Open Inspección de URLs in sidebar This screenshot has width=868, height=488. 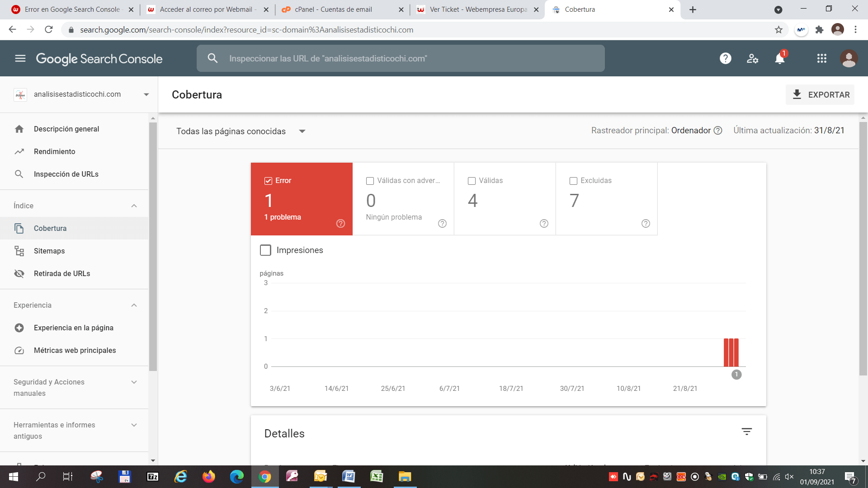(75, 174)
